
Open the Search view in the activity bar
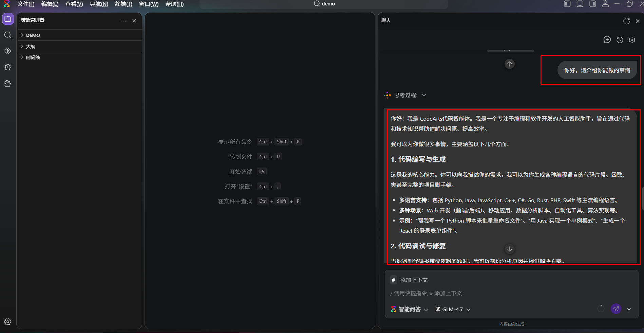coord(8,35)
